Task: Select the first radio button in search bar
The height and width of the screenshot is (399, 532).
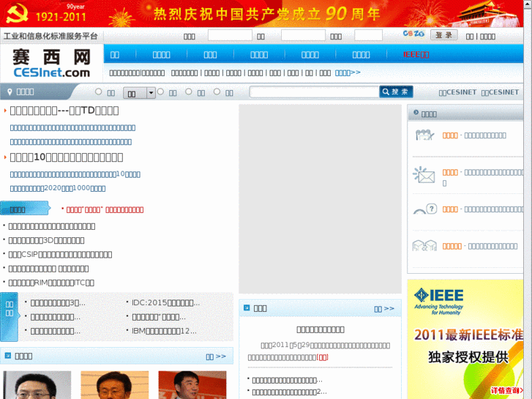Action: pos(99,92)
